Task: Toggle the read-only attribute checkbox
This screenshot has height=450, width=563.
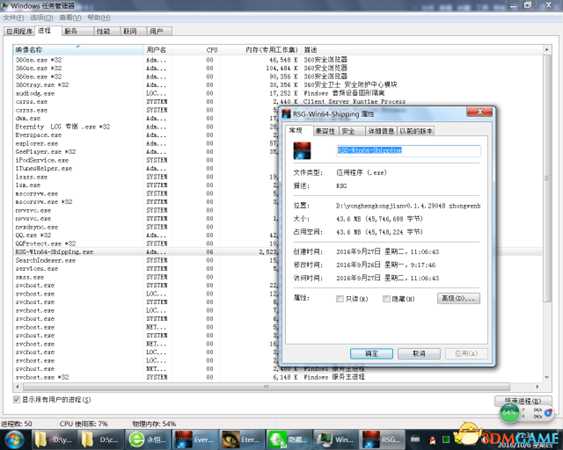Action: coord(340,299)
